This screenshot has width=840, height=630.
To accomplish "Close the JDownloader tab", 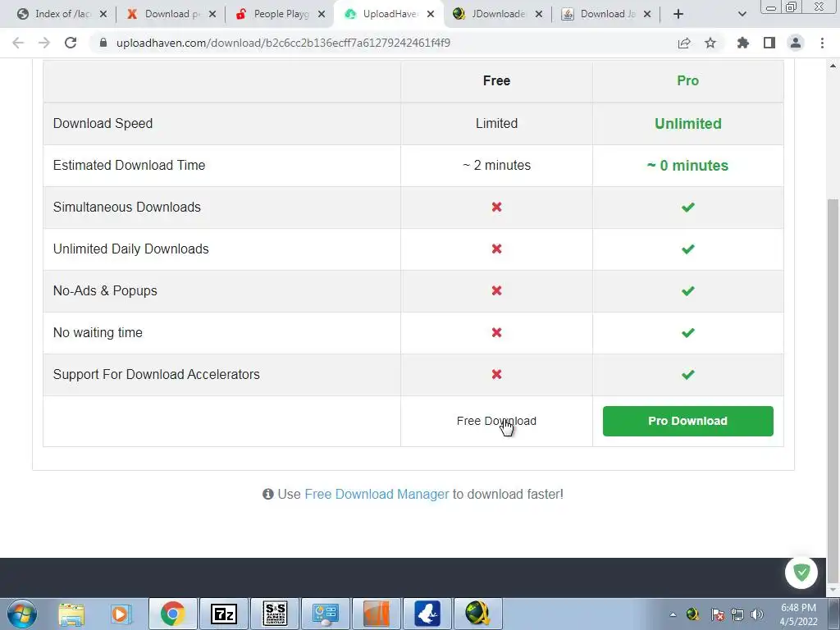I will point(539,14).
